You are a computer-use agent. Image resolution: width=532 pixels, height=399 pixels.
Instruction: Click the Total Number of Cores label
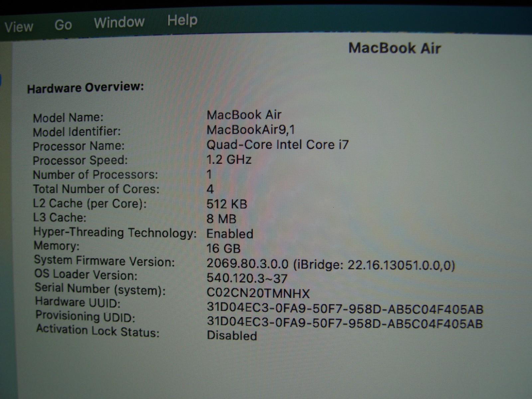[96, 189]
